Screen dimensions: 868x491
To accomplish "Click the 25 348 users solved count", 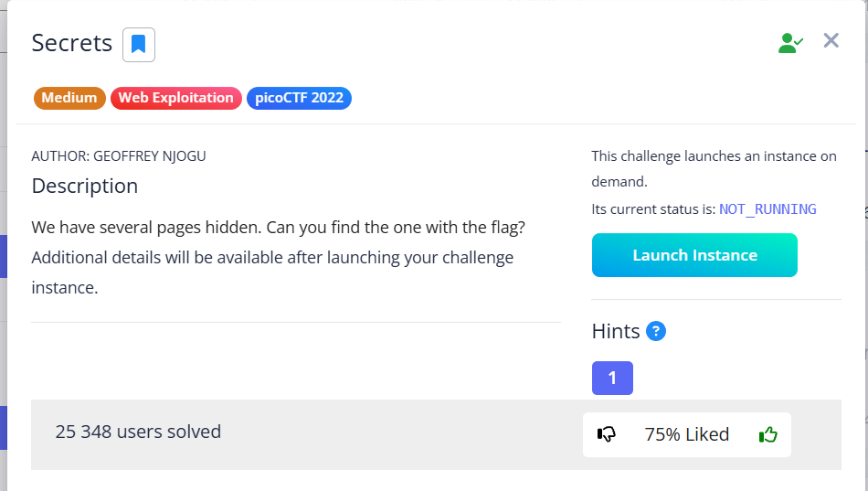I will [x=138, y=432].
